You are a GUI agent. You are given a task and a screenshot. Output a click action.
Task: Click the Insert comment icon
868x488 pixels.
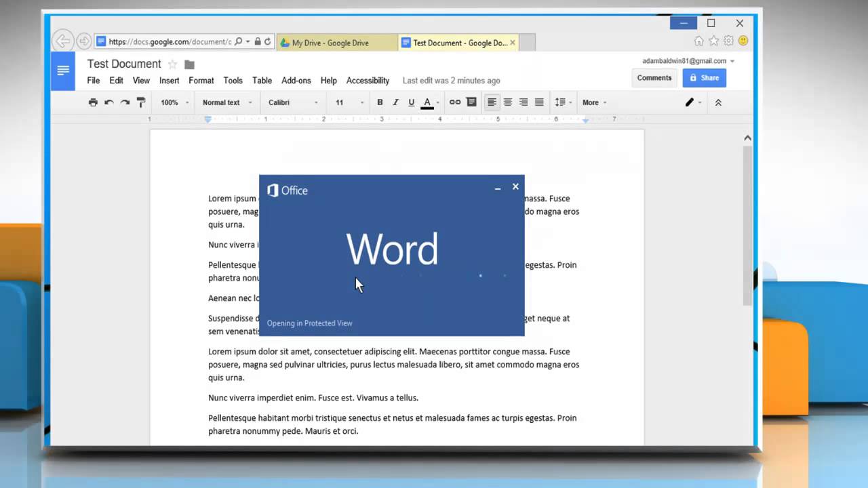coord(471,102)
